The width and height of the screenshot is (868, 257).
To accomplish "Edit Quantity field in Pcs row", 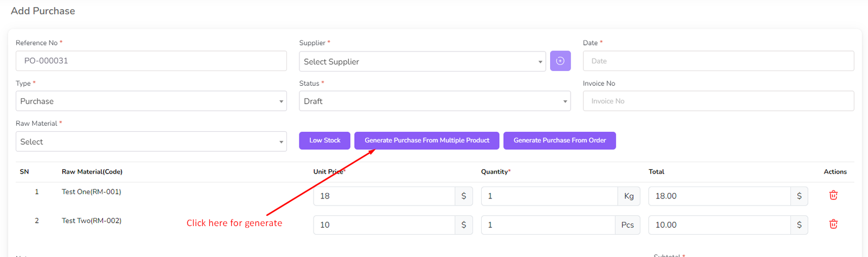I will 547,225.
